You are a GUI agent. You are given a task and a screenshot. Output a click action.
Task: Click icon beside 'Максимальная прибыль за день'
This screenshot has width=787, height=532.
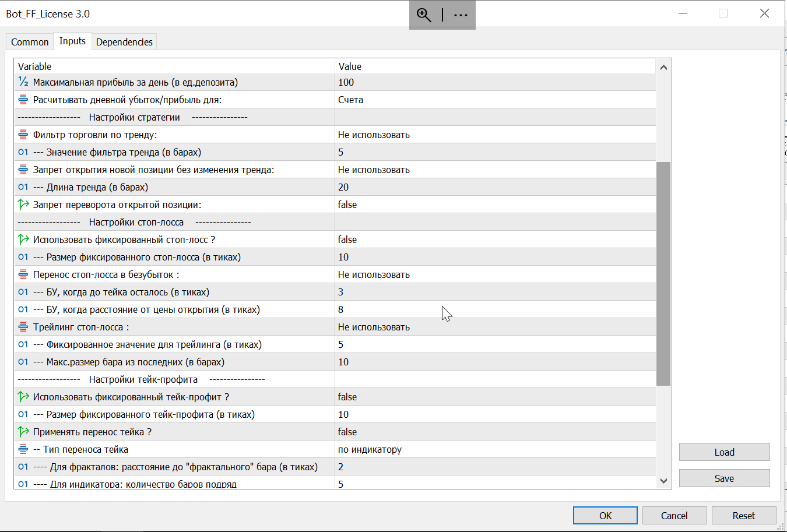point(23,82)
